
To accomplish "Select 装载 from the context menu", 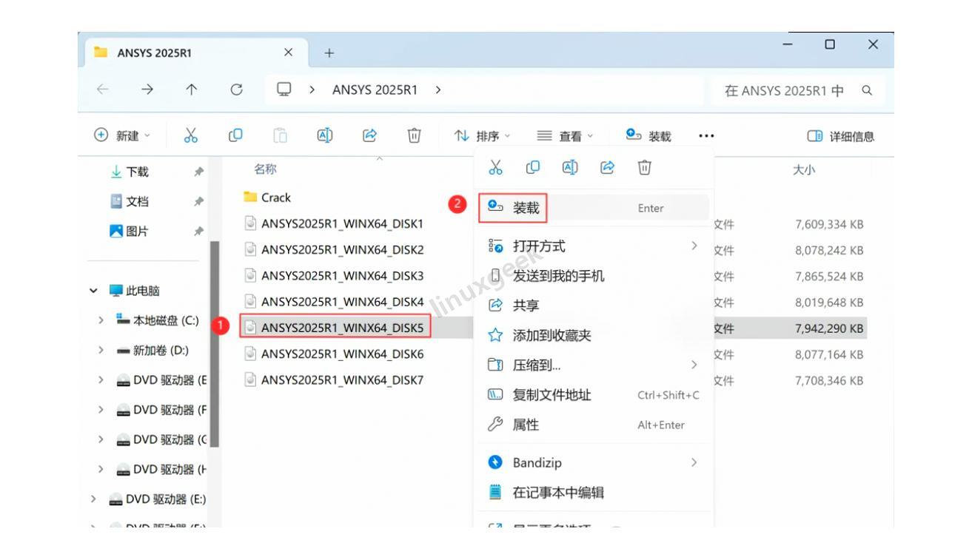I will point(527,208).
